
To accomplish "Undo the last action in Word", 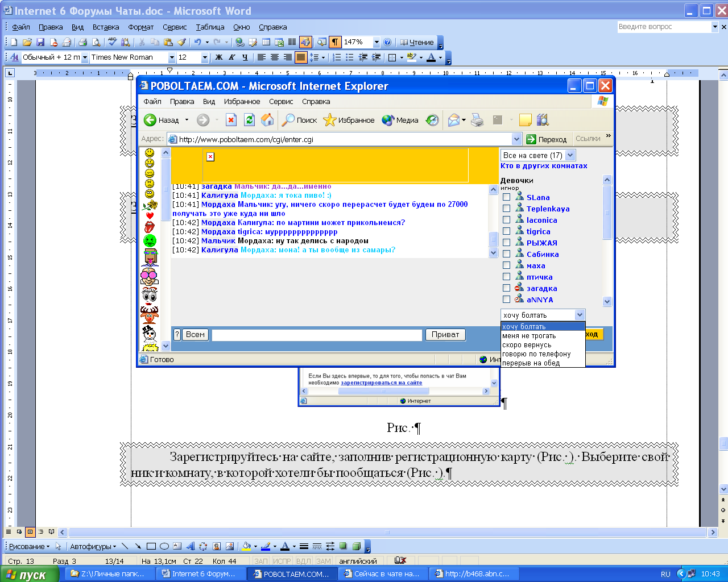I will pyautogui.click(x=197, y=42).
